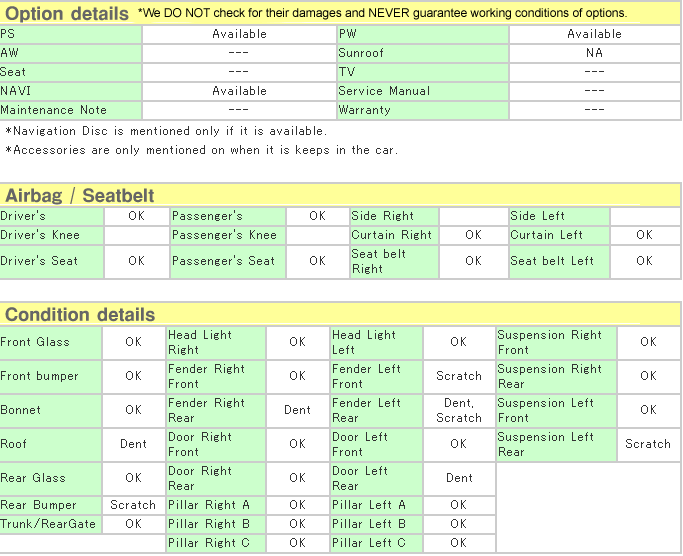
Task: Click the Condition details section header
Action: click(x=79, y=314)
